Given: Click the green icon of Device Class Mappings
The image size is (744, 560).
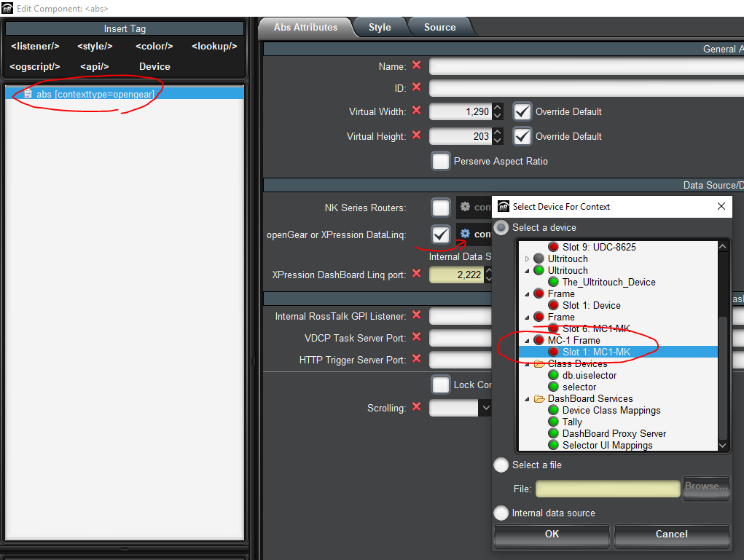Looking at the screenshot, I should coord(553,410).
